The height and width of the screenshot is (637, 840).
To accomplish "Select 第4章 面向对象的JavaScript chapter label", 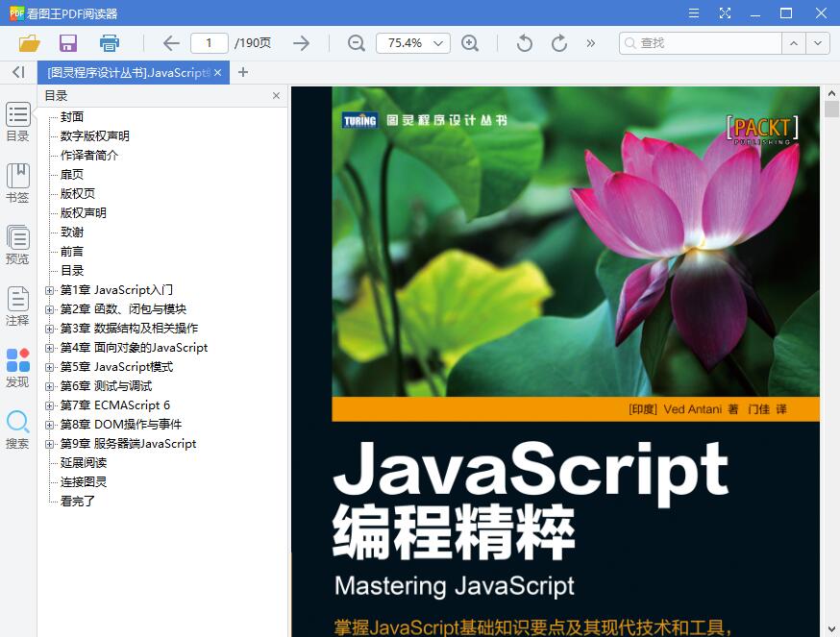I will pyautogui.click(x=134, y=348).
